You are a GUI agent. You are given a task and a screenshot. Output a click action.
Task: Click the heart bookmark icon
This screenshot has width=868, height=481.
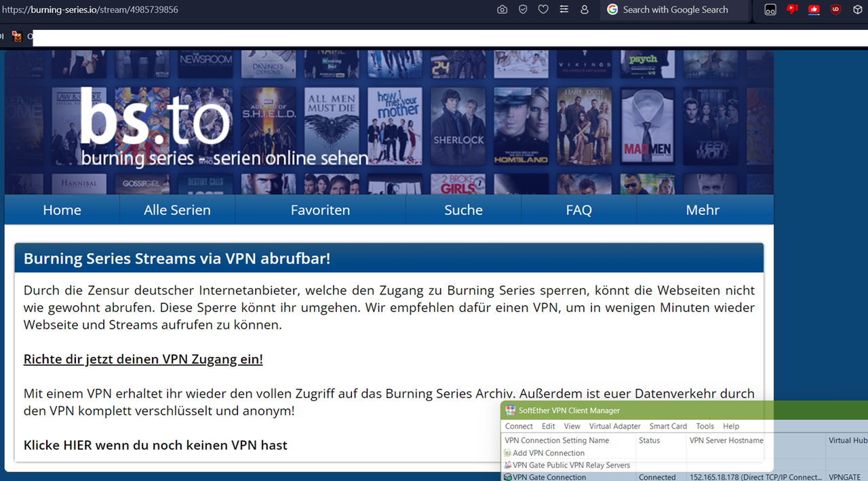click(543, 9)
